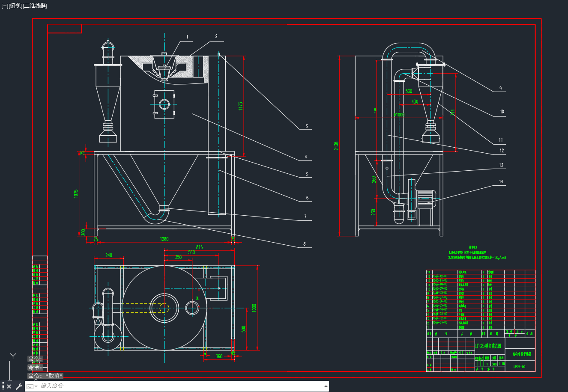
Task: Select the 200 dimension text
Action: coord(83,232)
